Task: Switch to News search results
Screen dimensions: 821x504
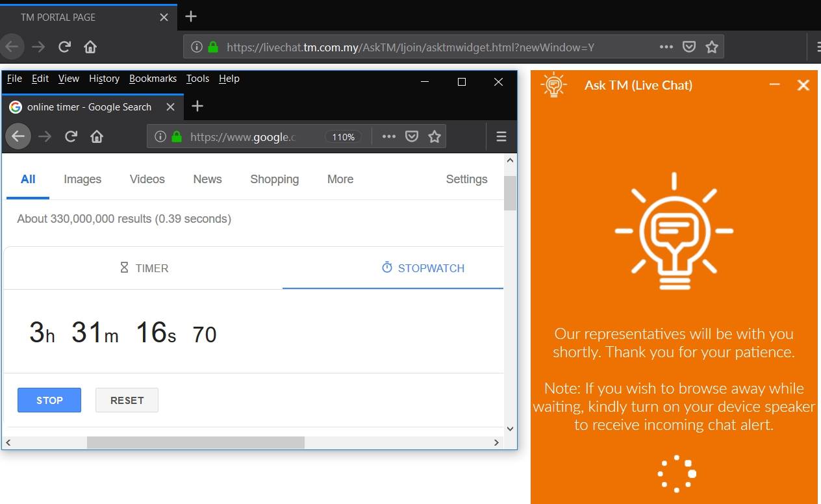Action: click(207, 180)
